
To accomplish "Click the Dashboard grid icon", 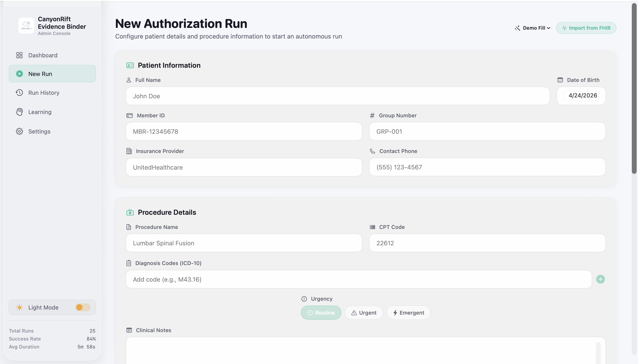I will 19,55.
